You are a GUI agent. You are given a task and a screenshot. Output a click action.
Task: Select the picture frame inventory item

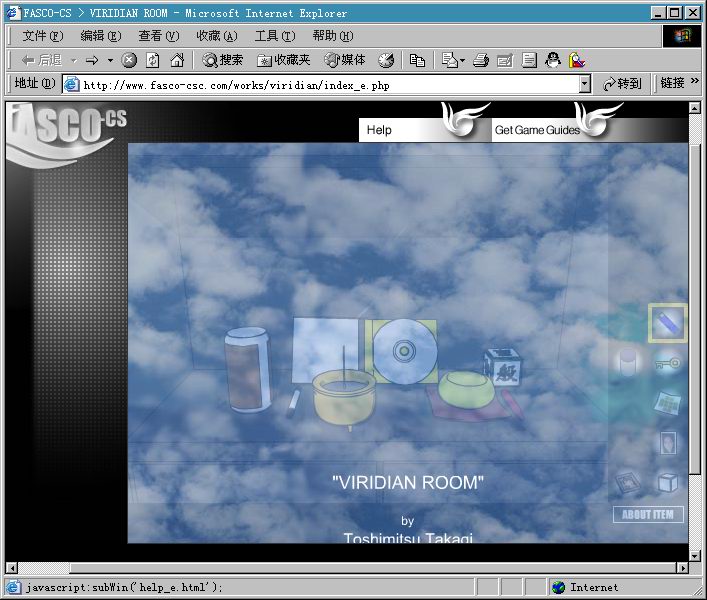tap(628, 482)
